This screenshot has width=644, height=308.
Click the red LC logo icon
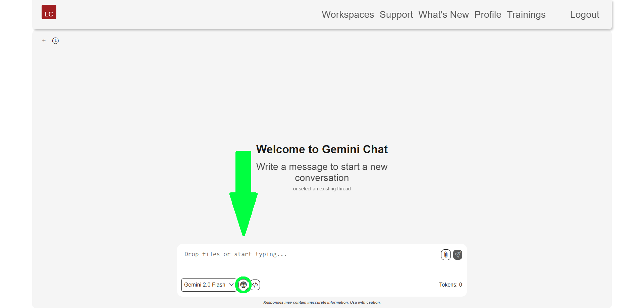(49, 12)
